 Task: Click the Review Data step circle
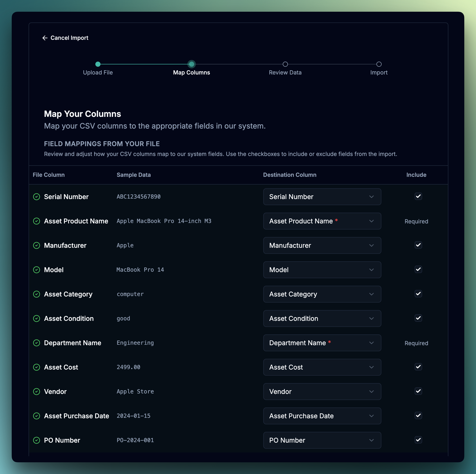point(285,64)
